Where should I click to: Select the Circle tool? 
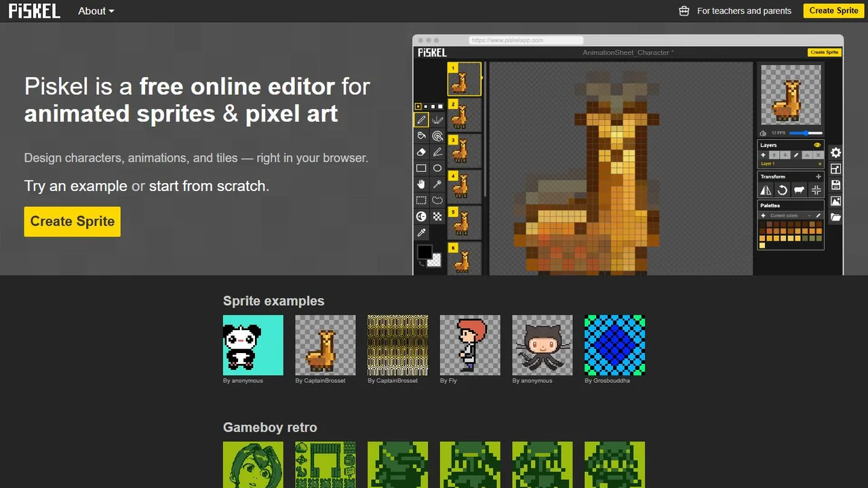point(437,168)
